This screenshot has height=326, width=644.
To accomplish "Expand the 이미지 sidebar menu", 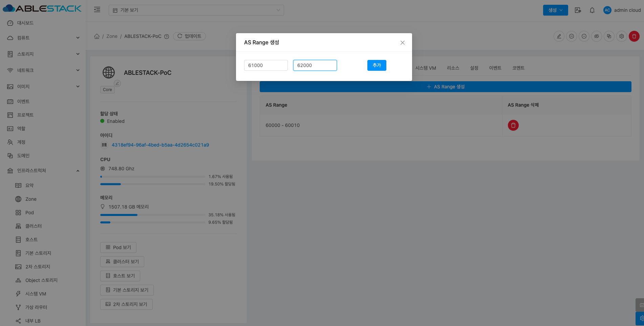I will (x=43, y=87).
